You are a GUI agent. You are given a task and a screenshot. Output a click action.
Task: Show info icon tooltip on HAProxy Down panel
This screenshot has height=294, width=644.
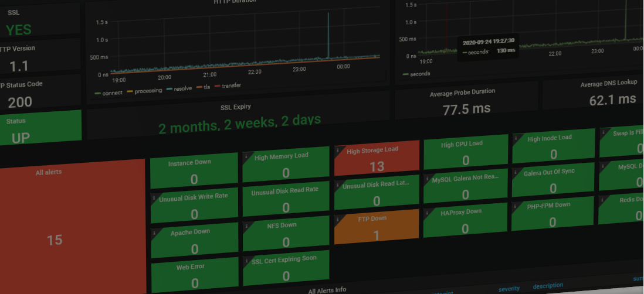point(426,211)
